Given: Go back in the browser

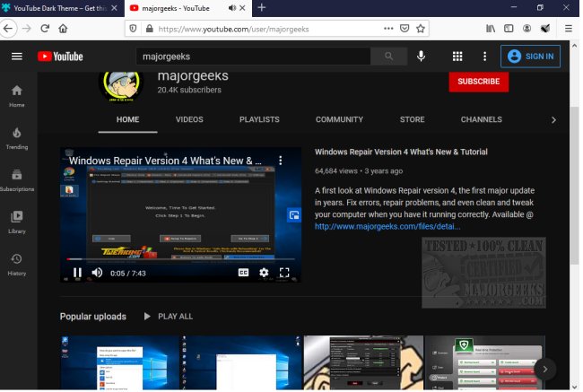Looking at the screenshot, I should point(8,29).
